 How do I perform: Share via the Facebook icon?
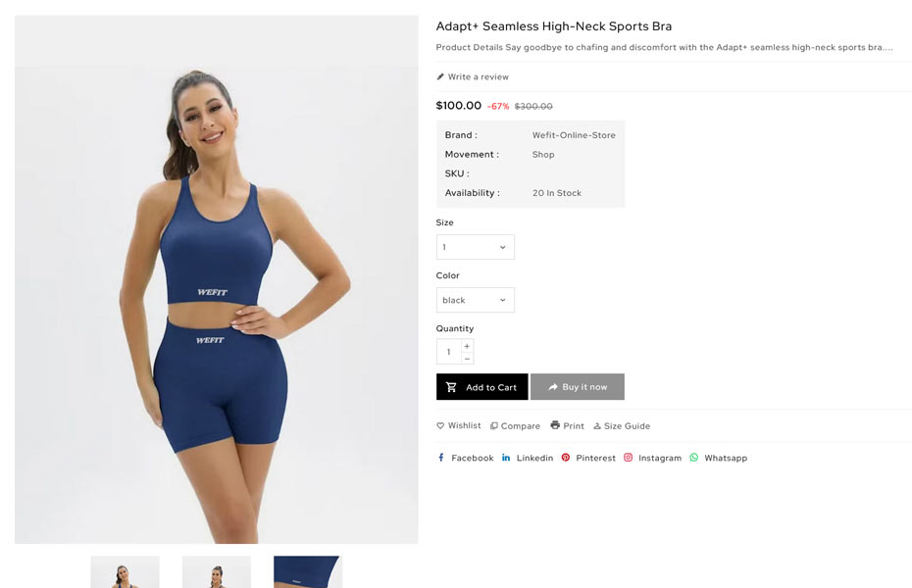point(441,458)
